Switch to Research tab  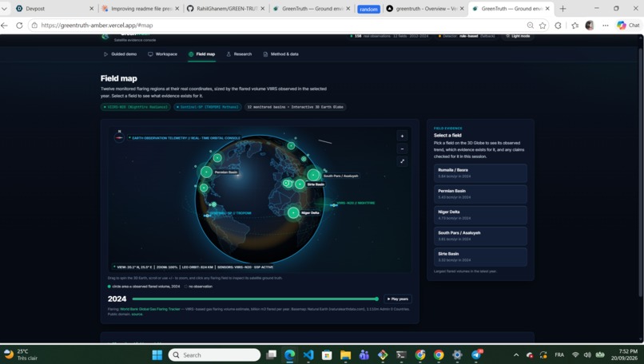click(239, 54)
